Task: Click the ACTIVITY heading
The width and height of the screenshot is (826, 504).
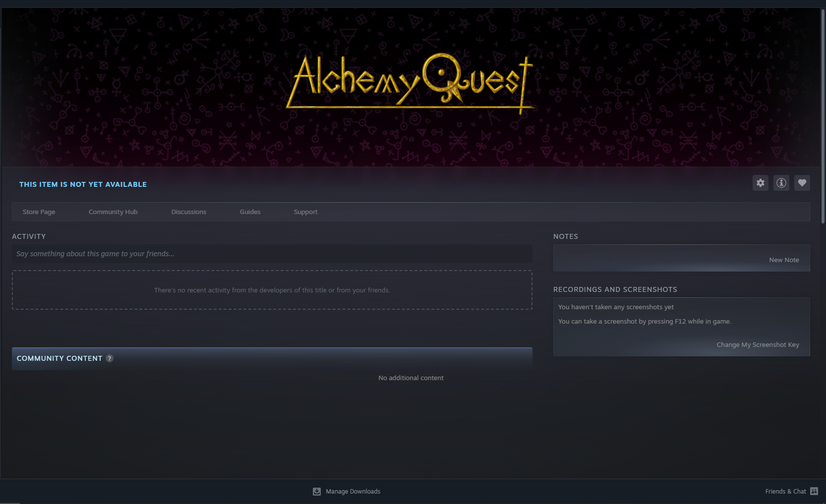Action: [x=29, y=236]
